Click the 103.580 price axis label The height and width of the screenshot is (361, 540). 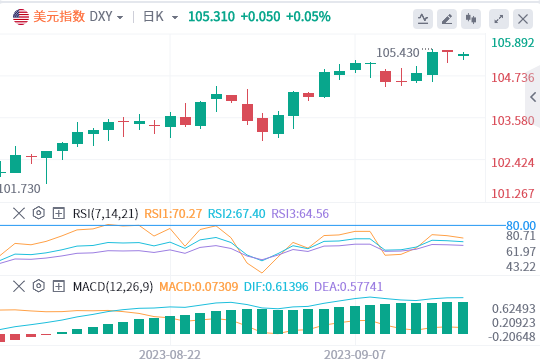click(513, 121)
